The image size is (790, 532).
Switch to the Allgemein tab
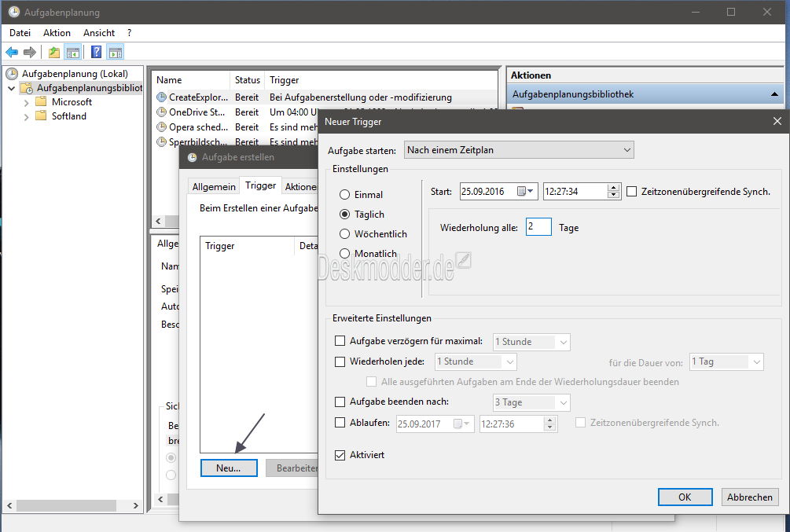click(x=214, y=187)
